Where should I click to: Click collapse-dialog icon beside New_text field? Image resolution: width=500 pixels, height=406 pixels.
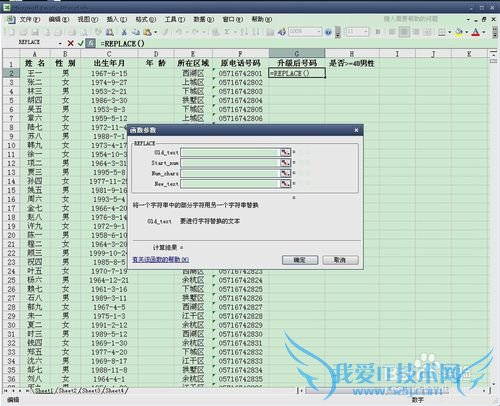(x=285, y=183)
